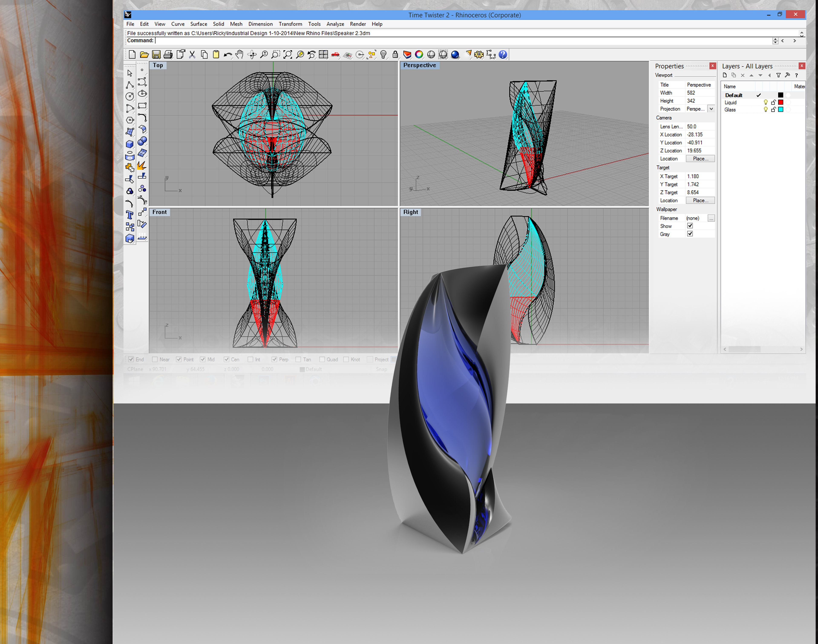
Task: Uncheck the Wallpaper Gray checkbox
Action: coord(690,234)
